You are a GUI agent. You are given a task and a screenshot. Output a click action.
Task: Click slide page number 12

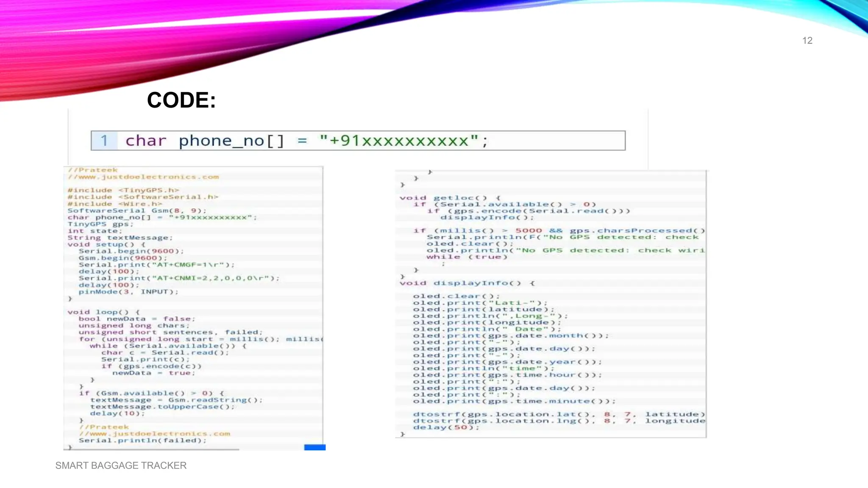click(x=807, y=41)
